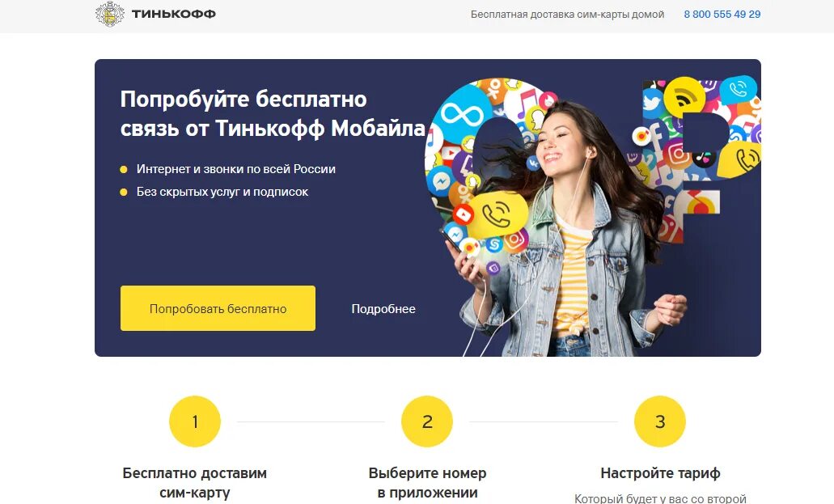Select the step 1 yellow circle
The width and height of the screenshot is (834, 504).
tap(195, 421)
